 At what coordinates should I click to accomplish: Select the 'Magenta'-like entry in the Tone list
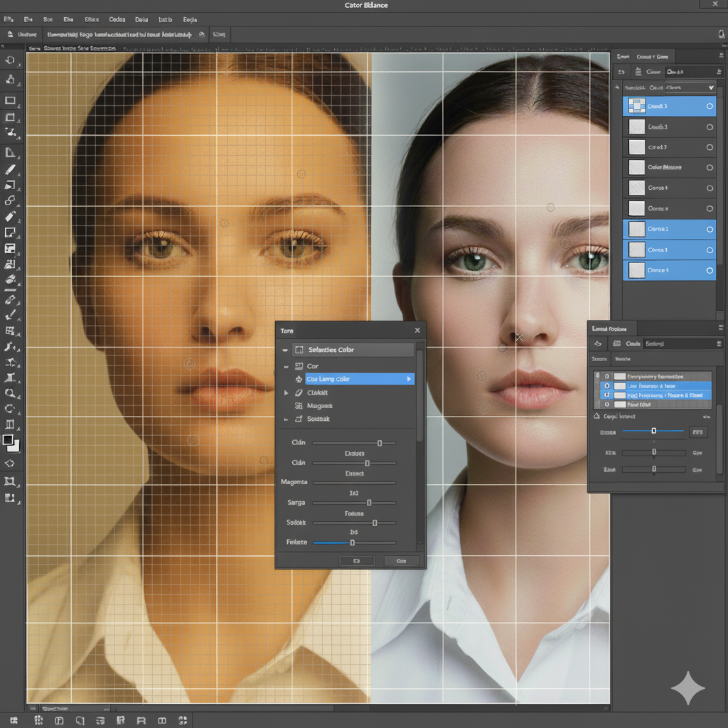319,406
